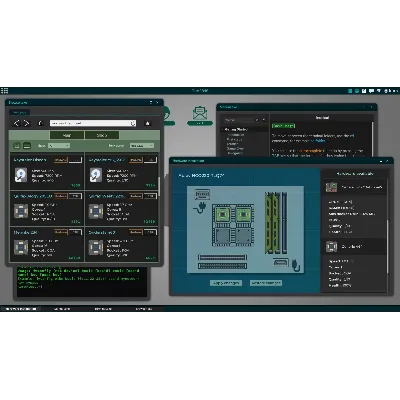The height and width of the screenshot is (400, 400).
Task: Open the shop type filter dropdown
Action: click(59, 146)
